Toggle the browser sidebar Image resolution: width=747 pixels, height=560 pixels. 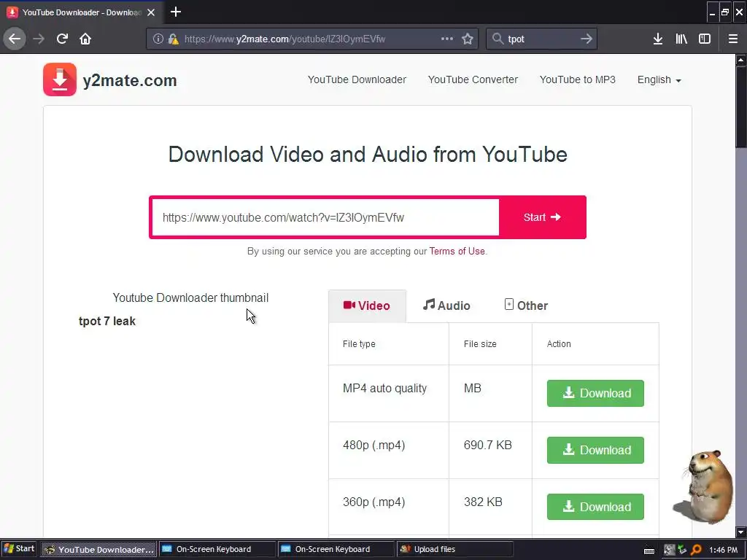pyautogui.click(x=705, y=39)
